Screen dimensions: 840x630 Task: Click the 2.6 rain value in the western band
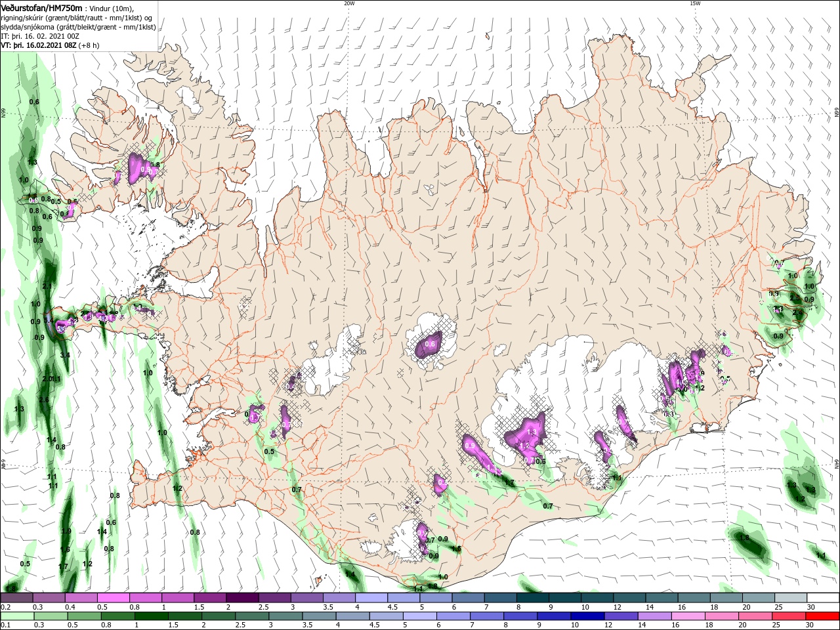click(x=44, y=400)
